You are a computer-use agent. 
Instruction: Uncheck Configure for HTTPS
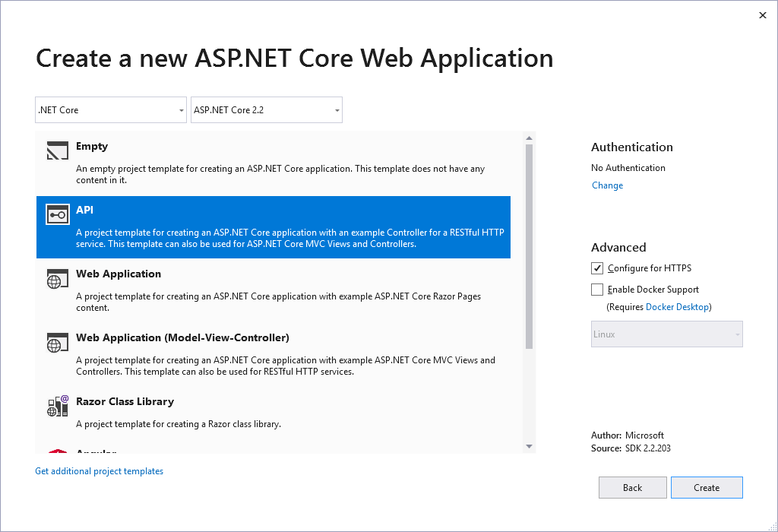(597, 268)
